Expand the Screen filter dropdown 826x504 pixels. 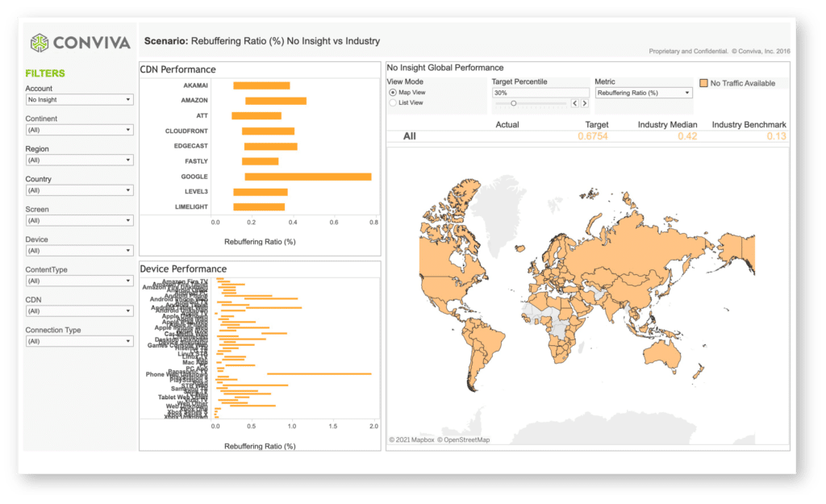79,220
